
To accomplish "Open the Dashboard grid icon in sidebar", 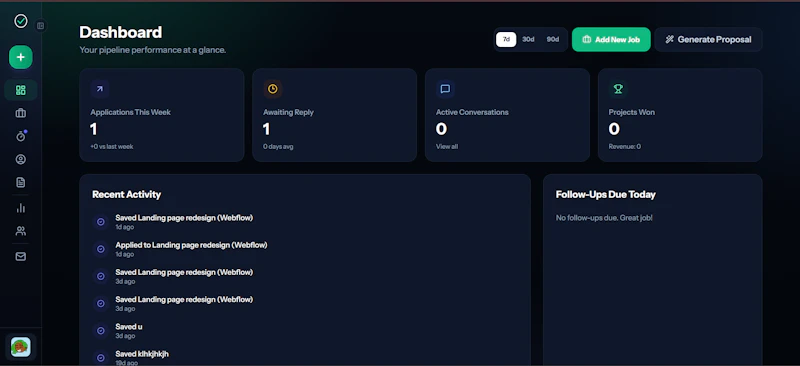I will 20,90.
